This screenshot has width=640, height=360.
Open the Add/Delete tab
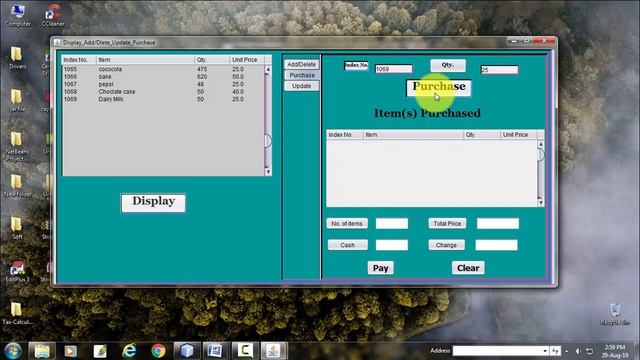(301, 64)
